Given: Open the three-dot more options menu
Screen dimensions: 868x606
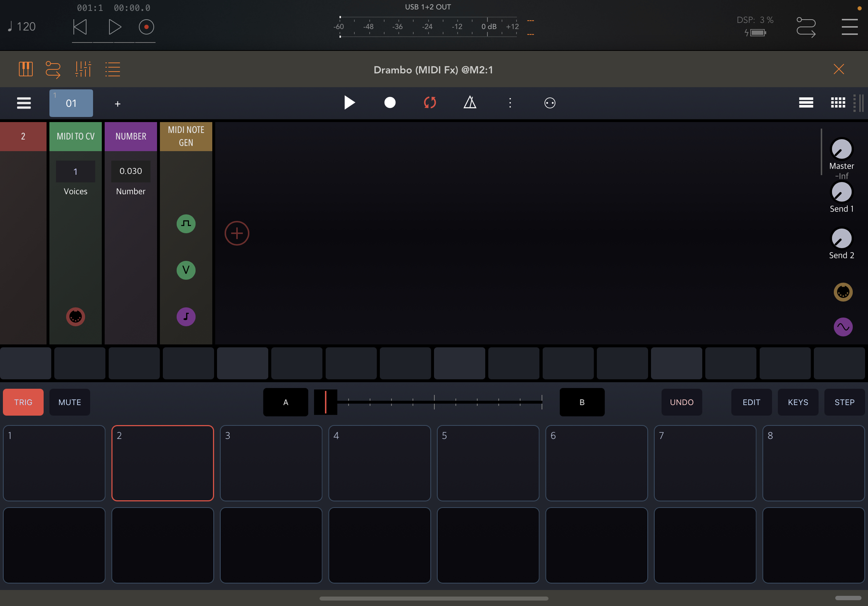Looking at the screenshot, I should (510, 103).
